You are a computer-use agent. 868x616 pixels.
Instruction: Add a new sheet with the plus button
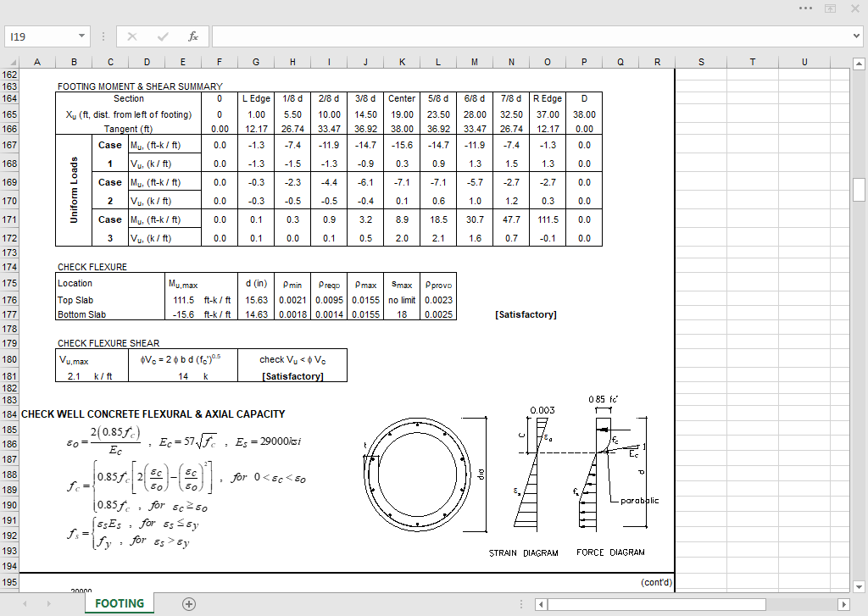click(189, 604)
